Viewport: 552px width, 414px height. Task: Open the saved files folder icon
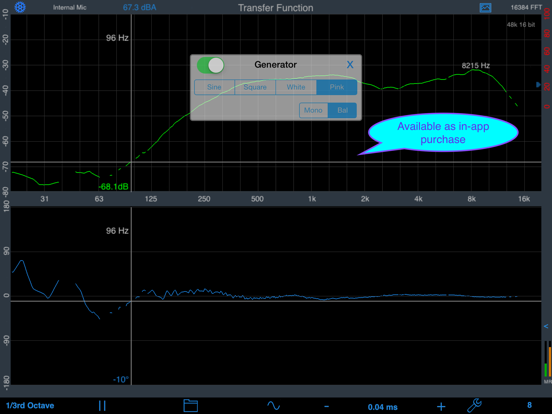(190, 406)
